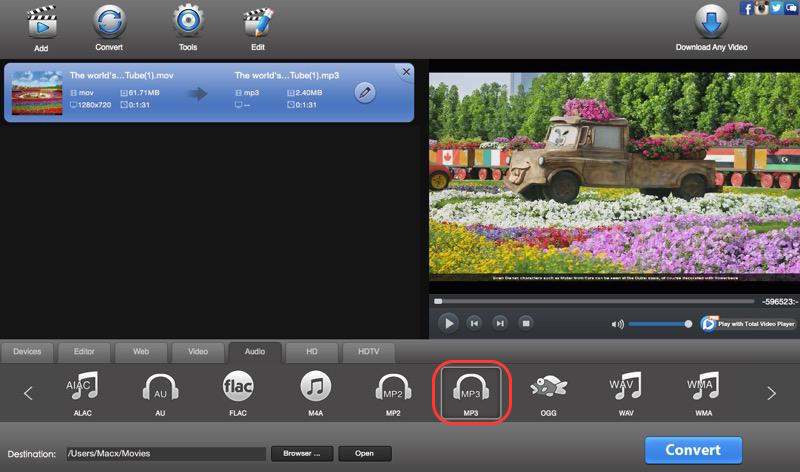800x472 pixels.
Task: Stop the video preview playback
Action: coord(526,323)
